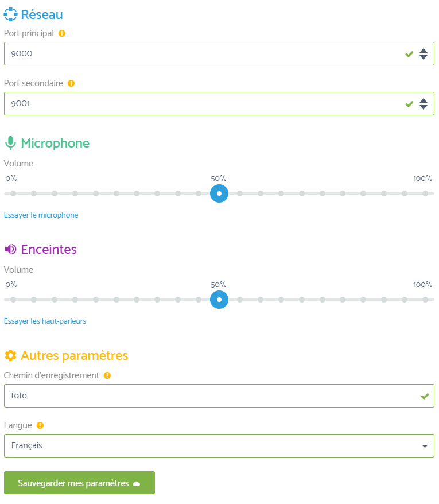Set Enceintes volume to the 100% dot
Screen dimensions: 439x504
(425, 300)
